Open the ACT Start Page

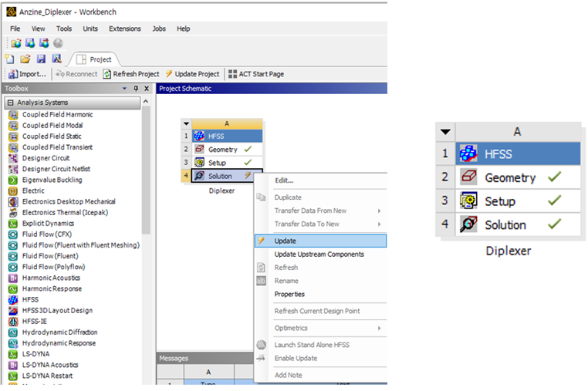tap(256, 74)
